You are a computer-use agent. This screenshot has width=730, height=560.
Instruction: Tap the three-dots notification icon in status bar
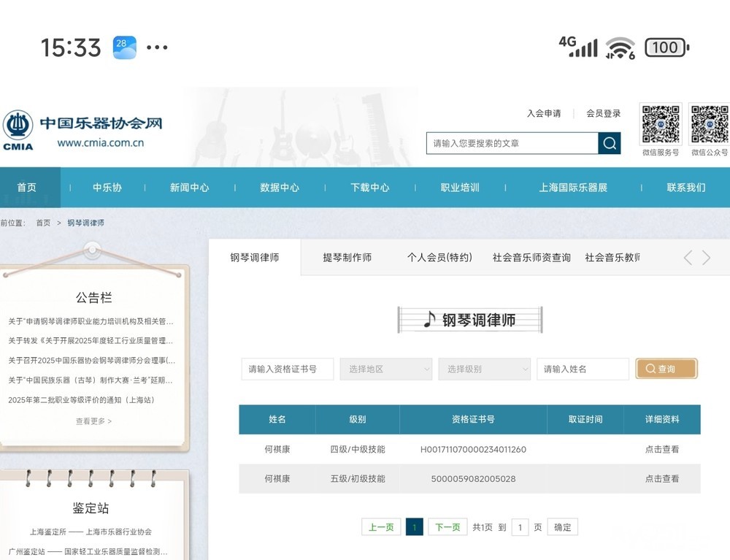157,47
